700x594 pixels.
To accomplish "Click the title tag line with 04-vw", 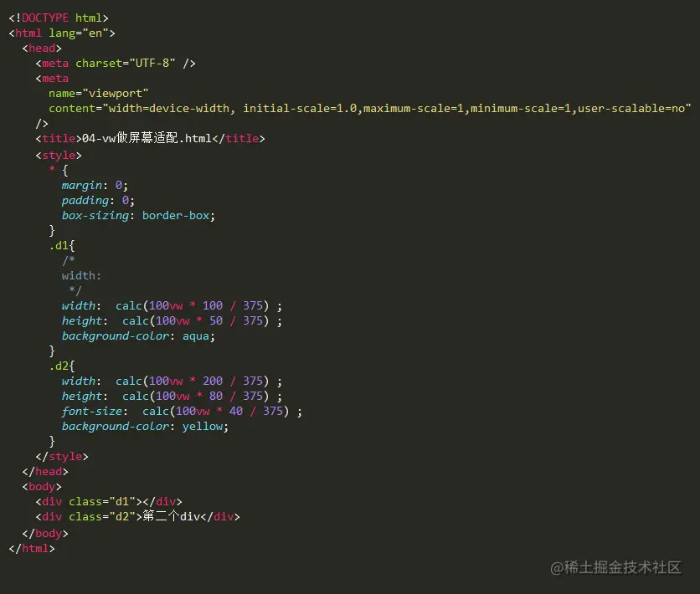I will tap(151, 138).
